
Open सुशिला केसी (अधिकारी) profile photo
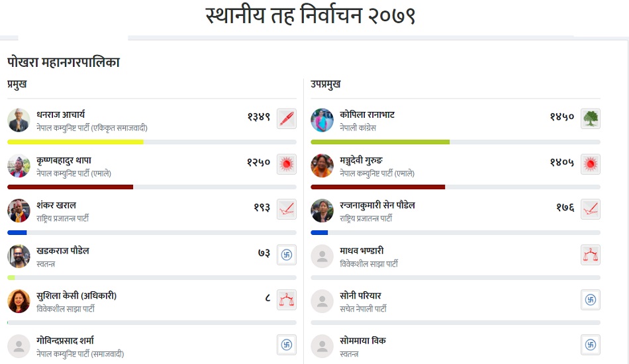(19, 301)
